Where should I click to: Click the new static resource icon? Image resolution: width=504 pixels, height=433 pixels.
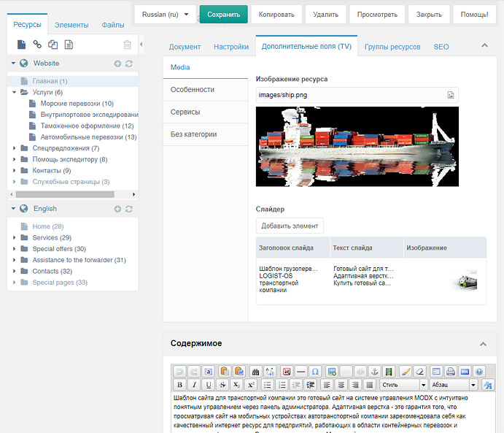tap(69, 45)
